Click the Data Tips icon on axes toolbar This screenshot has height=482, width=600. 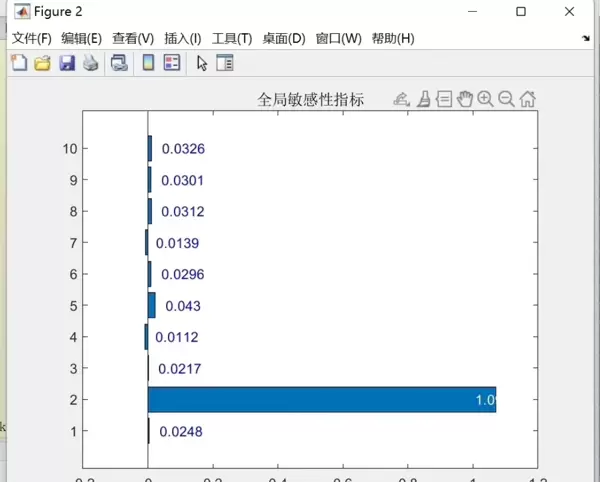tap(443, 98)
